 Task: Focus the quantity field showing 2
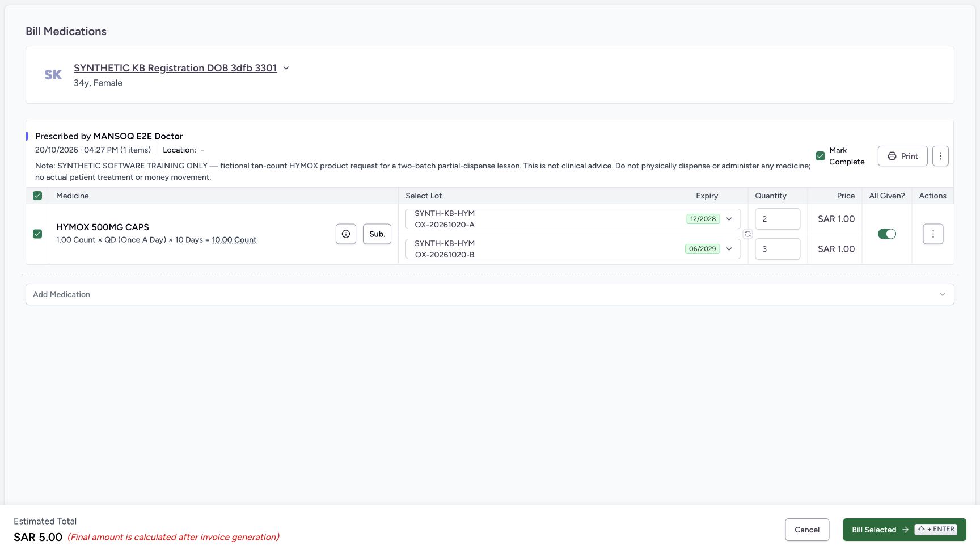coord(778,219)
